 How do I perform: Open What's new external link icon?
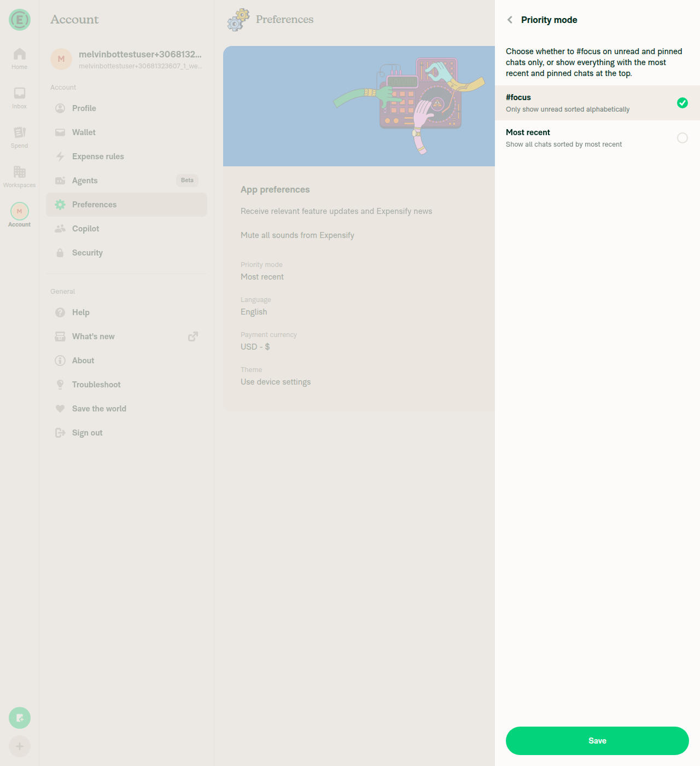pyautogui.click(x=193, y=336)
